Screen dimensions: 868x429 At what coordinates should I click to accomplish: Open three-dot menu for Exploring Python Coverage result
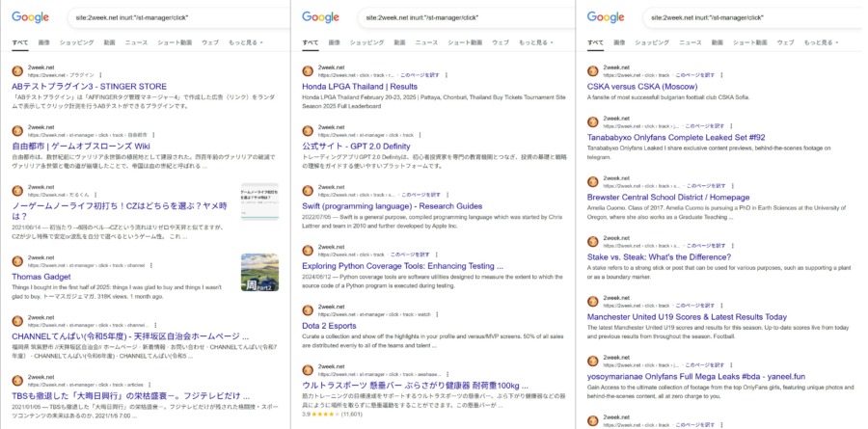click(x=436, y=255)
